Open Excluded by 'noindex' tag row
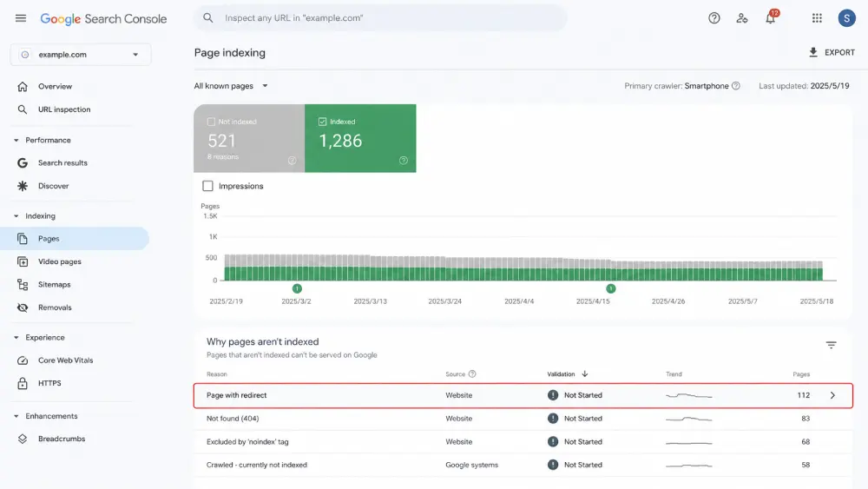Viewport: 868px width, 489px height. point(523,442)
